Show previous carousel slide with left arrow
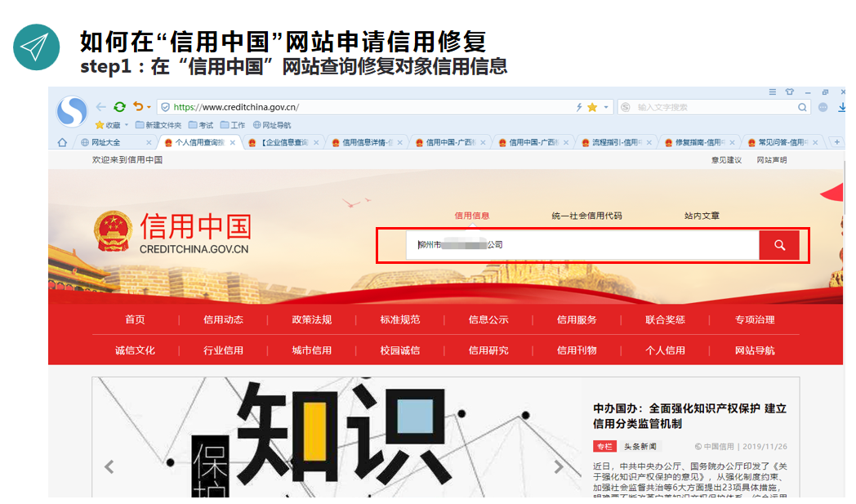856x504 pixels. tap(109, 467)
